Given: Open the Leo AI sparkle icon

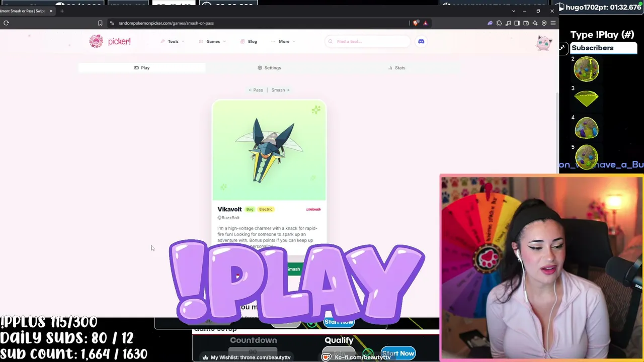Looking at the screenshot, I should [x=535, y=23].
